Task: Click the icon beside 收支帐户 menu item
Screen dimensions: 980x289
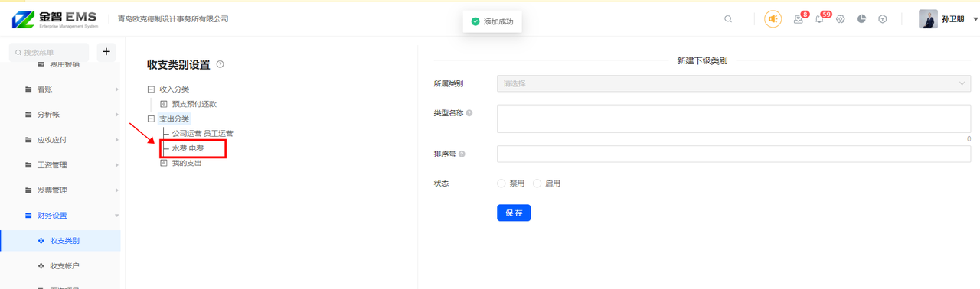Action: tap(41, 266)
